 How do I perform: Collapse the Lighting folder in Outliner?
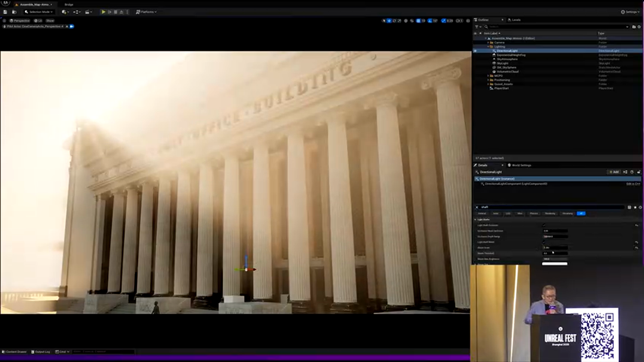coord(489,47)
